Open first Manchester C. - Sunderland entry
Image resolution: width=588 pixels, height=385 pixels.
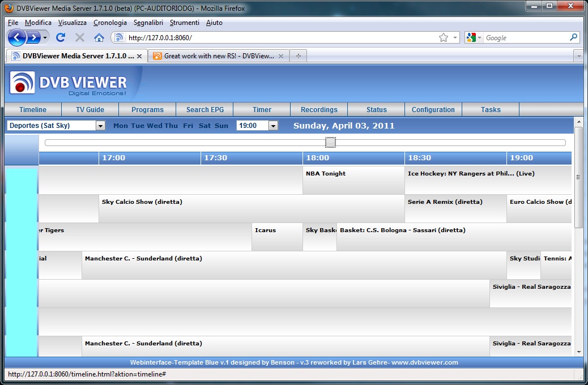pos(294,265)
